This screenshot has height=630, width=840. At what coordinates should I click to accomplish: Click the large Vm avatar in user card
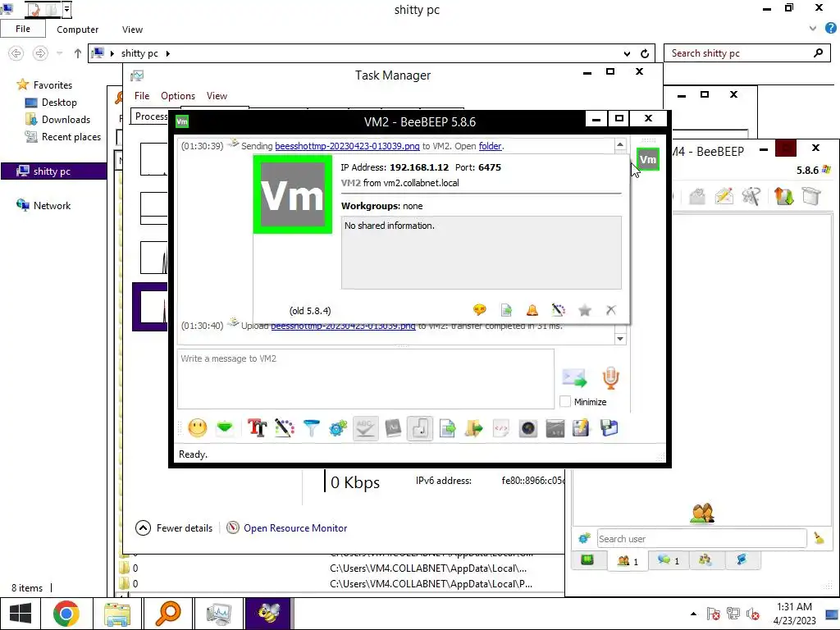293,194
